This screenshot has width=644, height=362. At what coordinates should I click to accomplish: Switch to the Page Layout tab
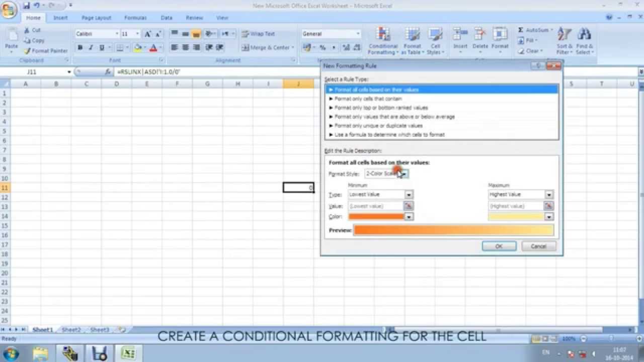tap(96, 18)
